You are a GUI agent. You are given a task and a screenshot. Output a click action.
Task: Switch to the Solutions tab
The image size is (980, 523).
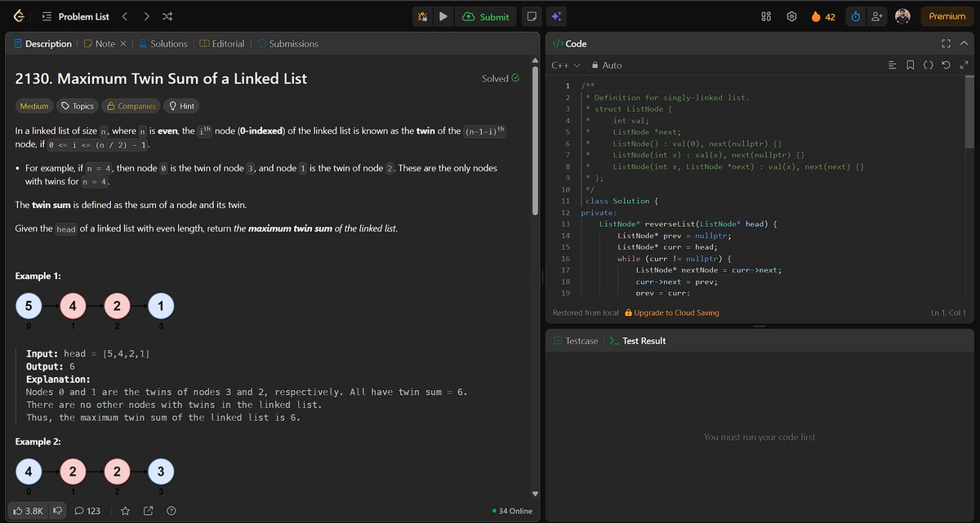163,44
